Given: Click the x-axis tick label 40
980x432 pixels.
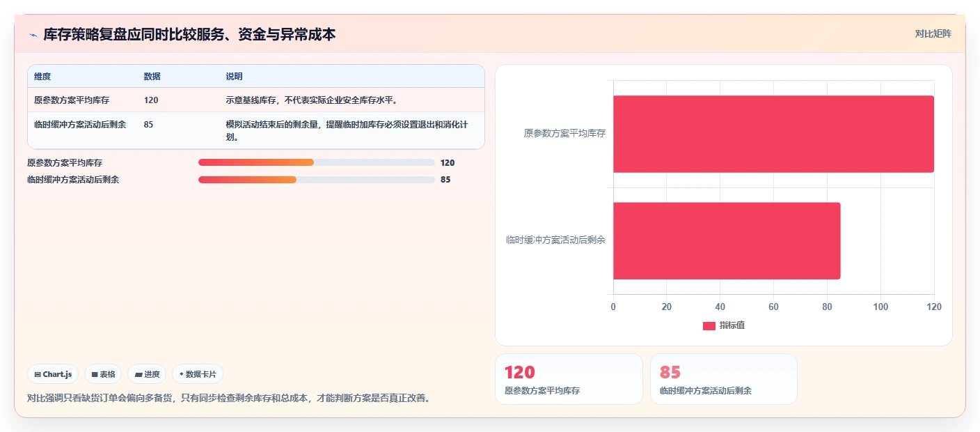Looking at the screenshot, I should (720, 307).
